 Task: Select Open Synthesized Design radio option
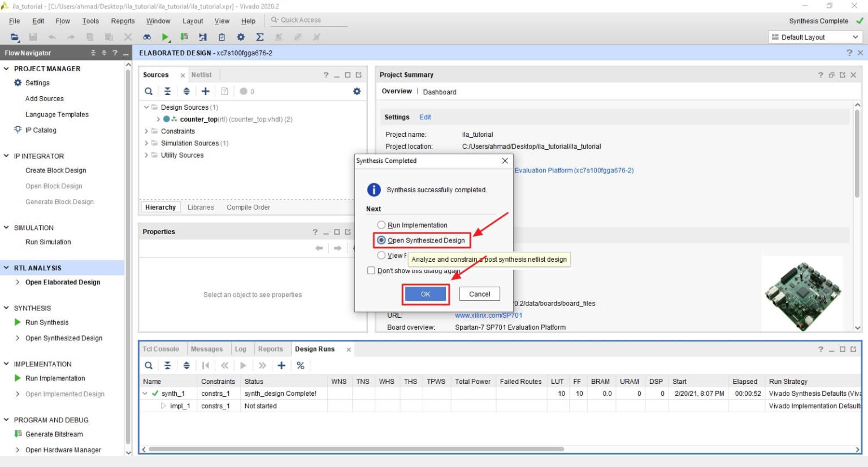(381, 240)
